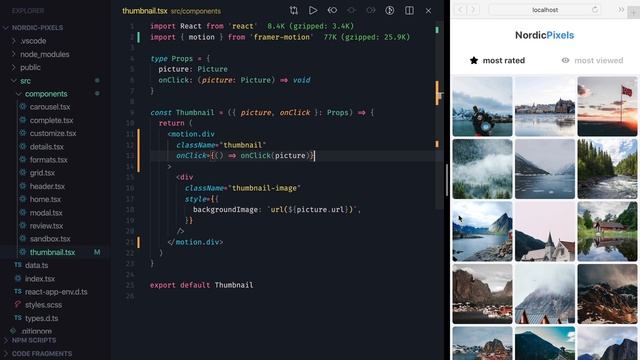Split the editor with the layout icon
The width and height of the screenshot is (640, 360).
pos(409,10)
